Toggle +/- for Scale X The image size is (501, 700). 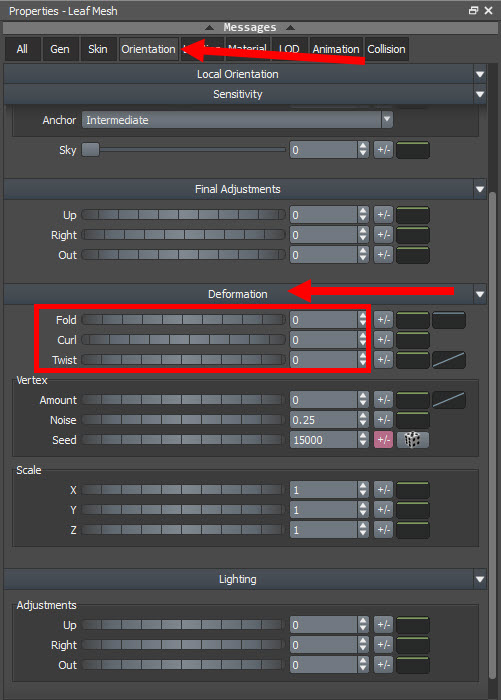[x=383, y=490]
